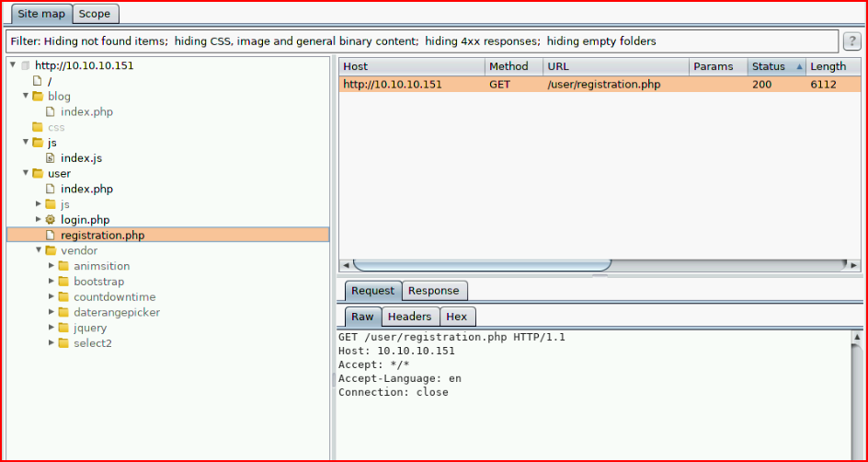Sort table by Length column
Screen dimensions: 868x462
click(x=834, y=66)
